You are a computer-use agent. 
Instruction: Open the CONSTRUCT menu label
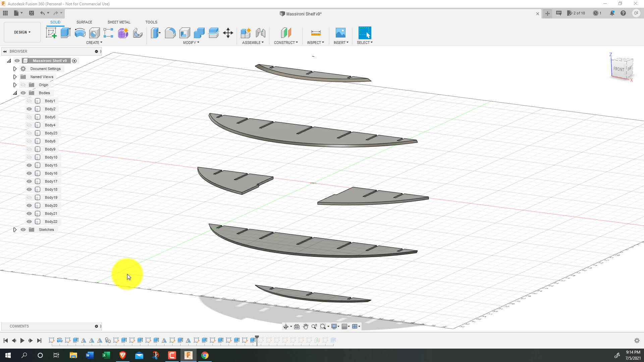pos(286,43)
